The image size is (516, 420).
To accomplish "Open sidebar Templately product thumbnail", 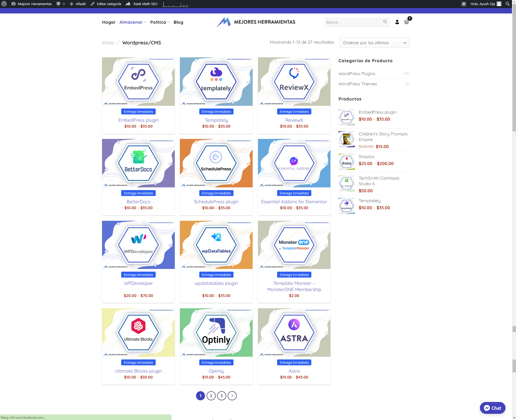I will 347,206.
